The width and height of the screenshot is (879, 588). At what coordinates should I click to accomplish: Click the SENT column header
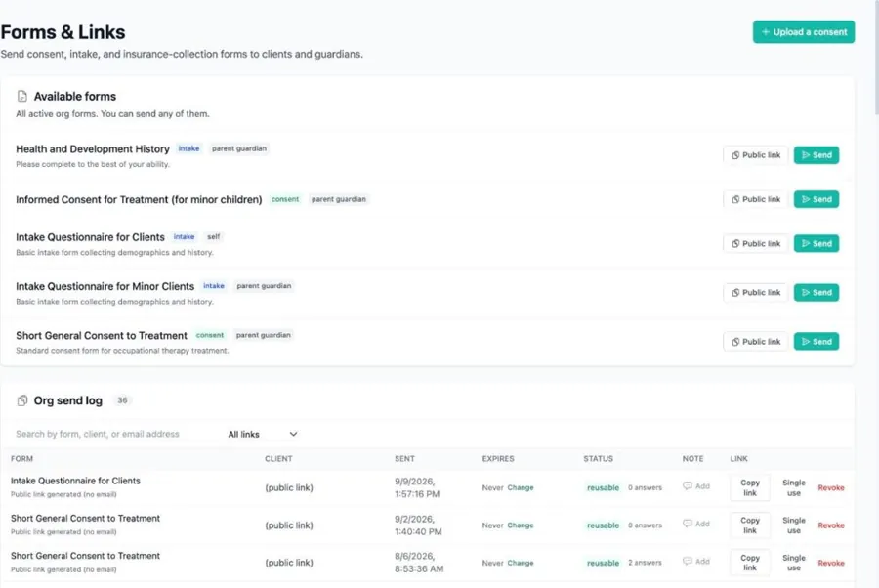point(404,458)
